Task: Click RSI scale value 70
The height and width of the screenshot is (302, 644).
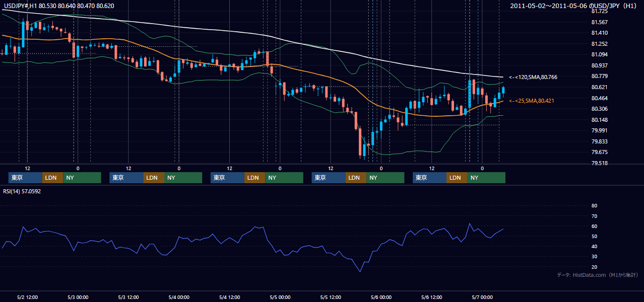Action: [x=594, y=216]
